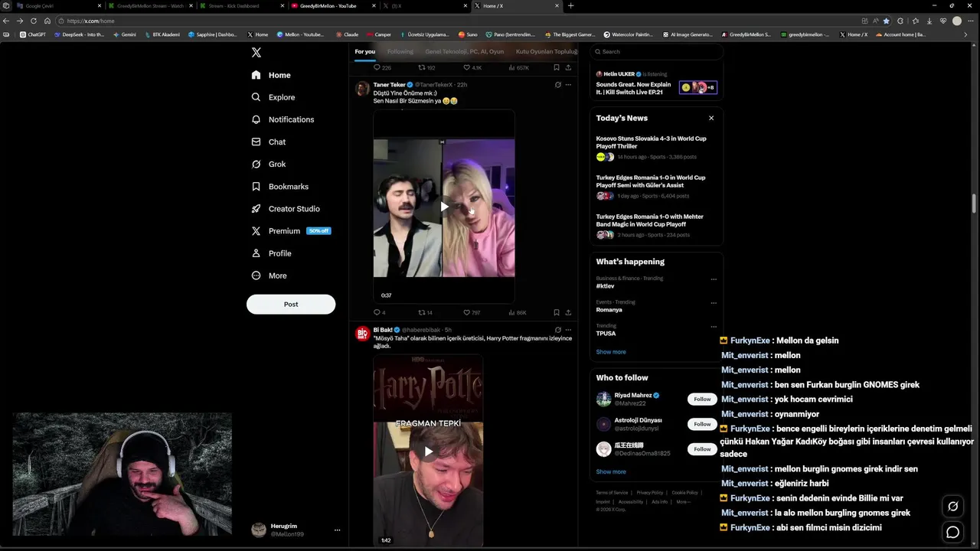Image resolution: width=980 pixels, height=551 pixels.
Task: Open the Suno bookmark
Action: 468,34
